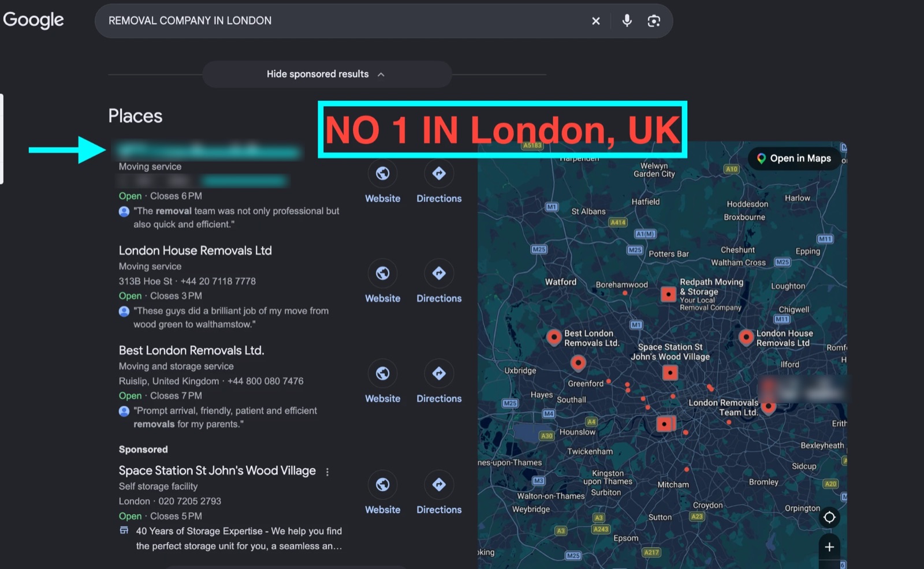Recenter map with the my location icon
924x569 pixels.
[829, 517]
